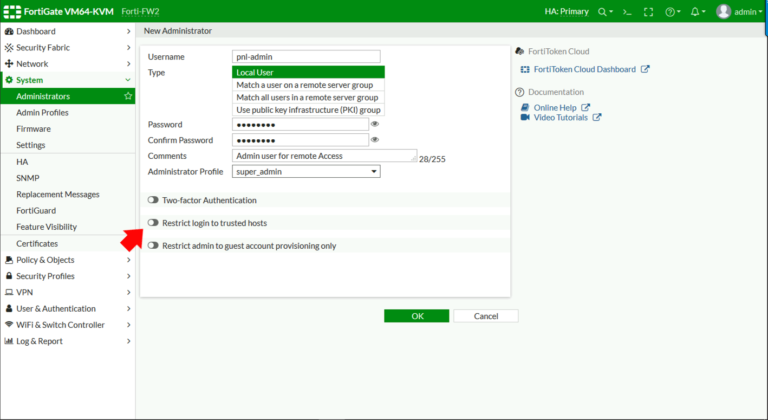Open the help question mark menu
Image resolution: width=768 pixels, height=420 pixels.
[670, 12]
